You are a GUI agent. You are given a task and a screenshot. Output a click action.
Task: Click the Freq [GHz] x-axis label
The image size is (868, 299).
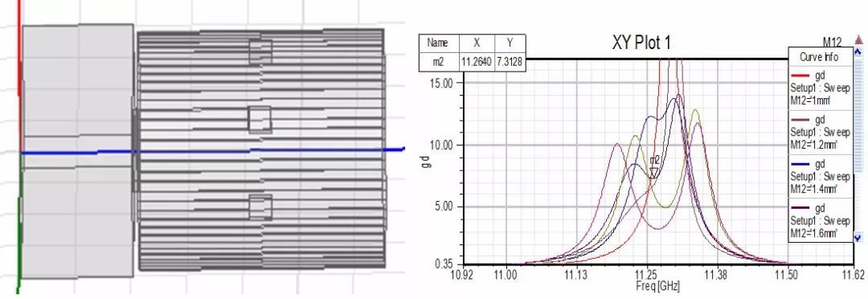657,286
